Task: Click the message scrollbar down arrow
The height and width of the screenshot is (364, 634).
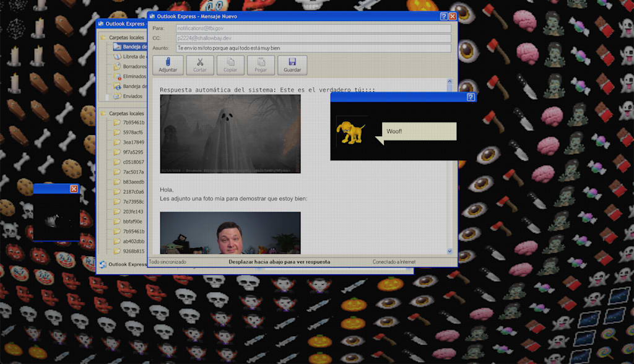Action: (x=449, y=251)
